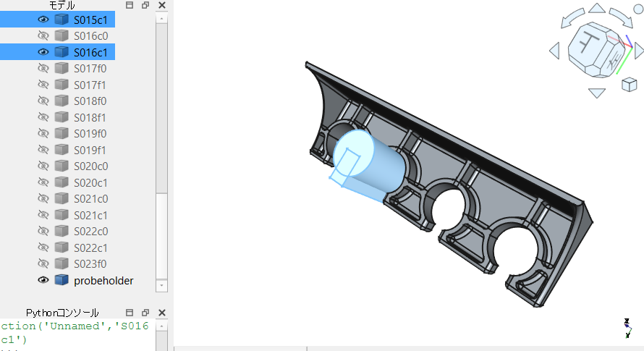The image size is (644, 351).
Task: Show the S022c0 object via eye icon
Action: (43, 231)
